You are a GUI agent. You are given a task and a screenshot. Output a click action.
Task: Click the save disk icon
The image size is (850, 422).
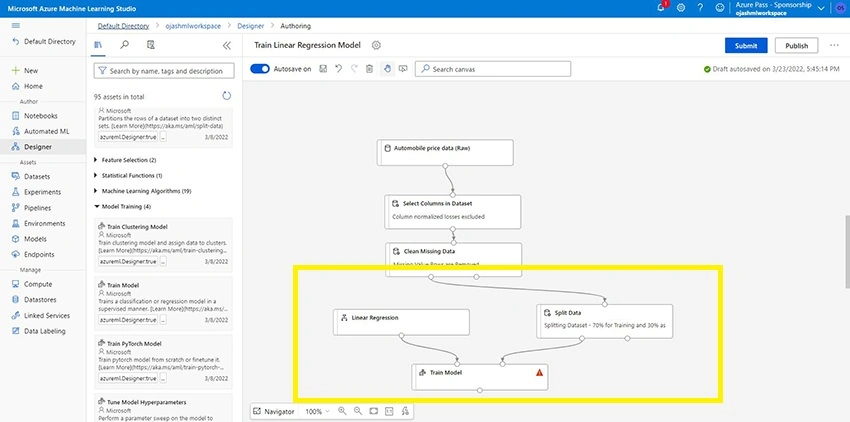pos(323,69)
